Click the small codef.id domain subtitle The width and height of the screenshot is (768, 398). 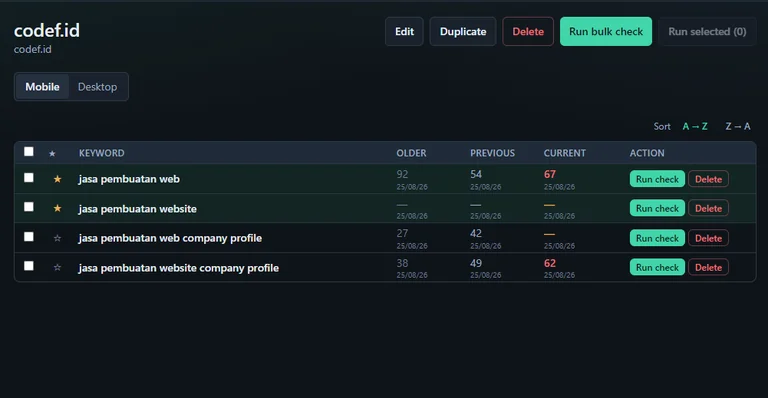coord(32,49)
